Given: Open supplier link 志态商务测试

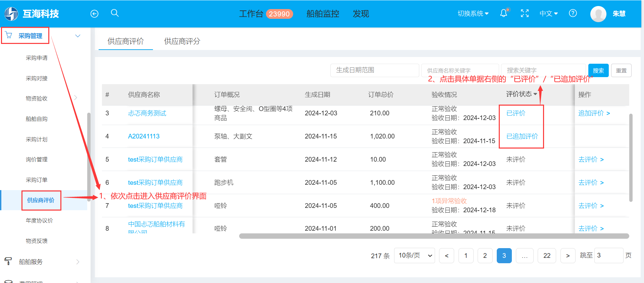Looking at the screenshot, I should click(147, 113).
